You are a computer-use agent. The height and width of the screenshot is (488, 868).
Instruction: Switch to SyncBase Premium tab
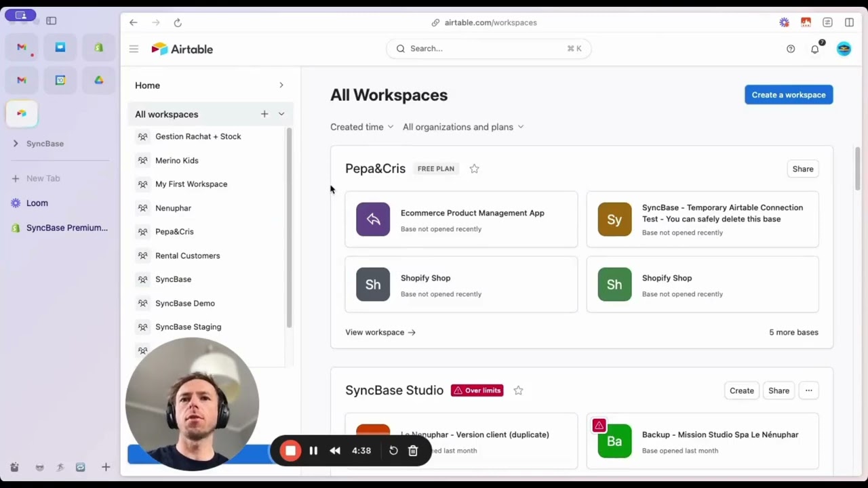[x=58, y=228]
